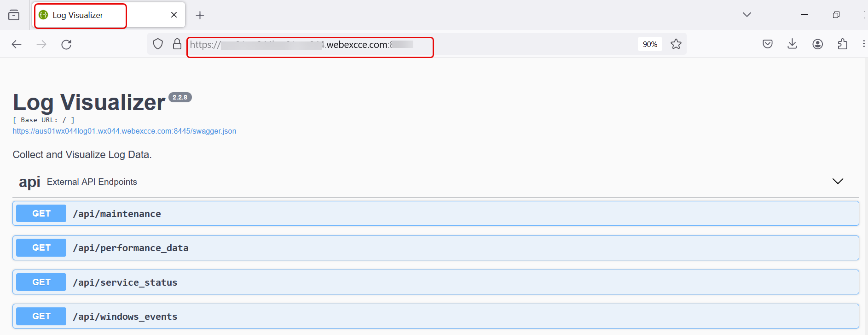
Task: Open the Extensions menu
Action: click(843, 44)
